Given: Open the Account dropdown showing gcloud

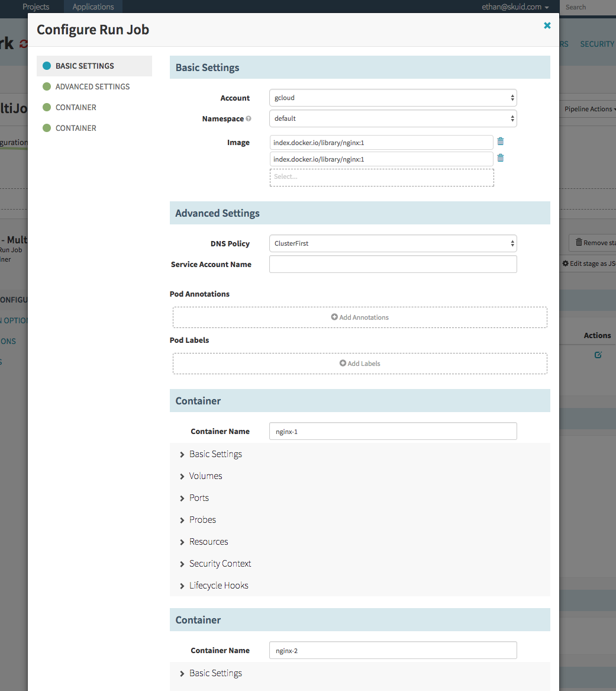Looking at the screenshot, I should point(393,98).
